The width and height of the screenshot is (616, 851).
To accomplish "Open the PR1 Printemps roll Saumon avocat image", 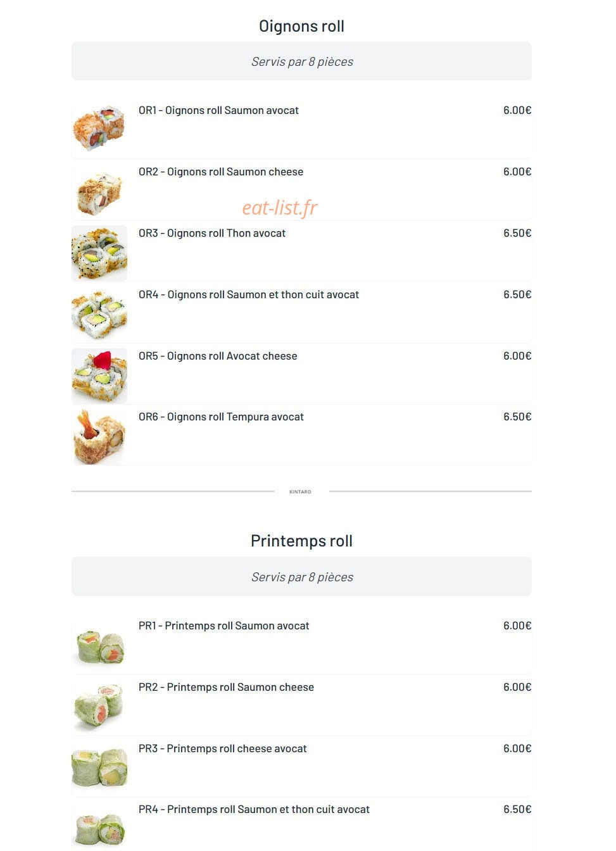I will 99,646.
